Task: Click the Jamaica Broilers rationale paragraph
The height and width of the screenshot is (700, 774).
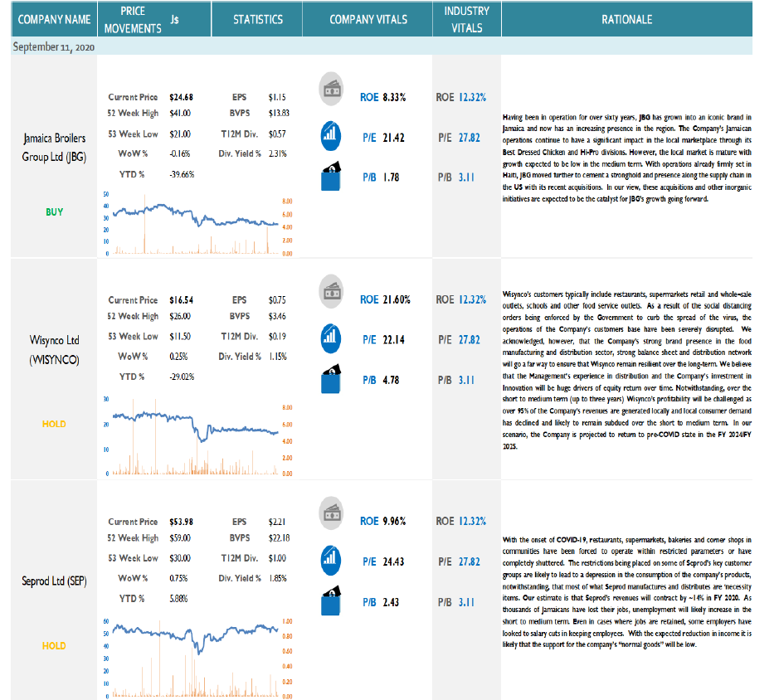Action: point(627,158)
